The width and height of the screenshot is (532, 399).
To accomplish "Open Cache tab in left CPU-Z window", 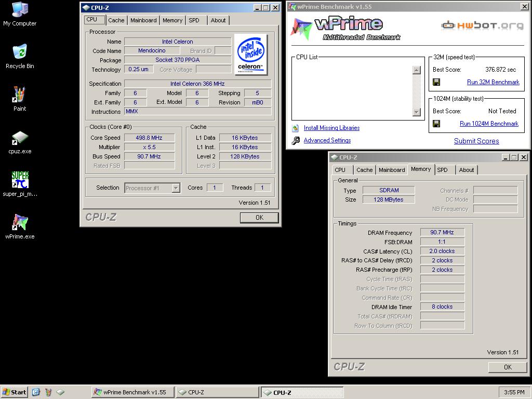I will coord(116,20).
